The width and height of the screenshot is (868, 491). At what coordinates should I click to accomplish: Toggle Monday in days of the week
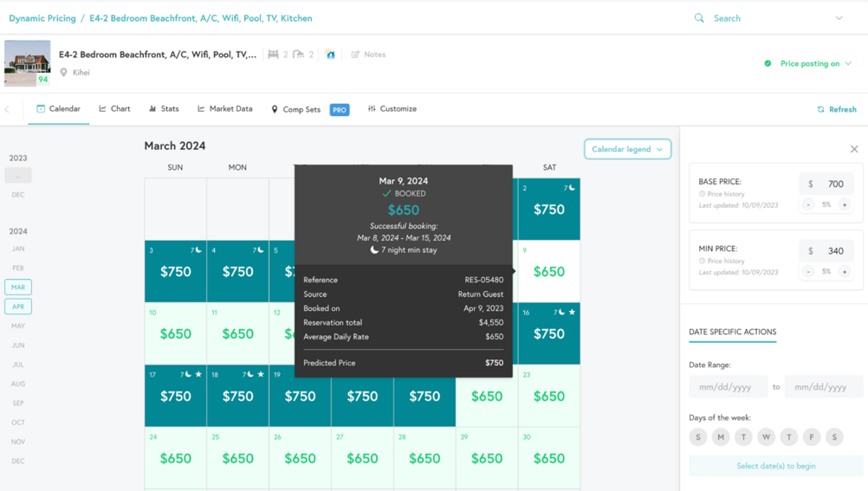tap(721, 437)
